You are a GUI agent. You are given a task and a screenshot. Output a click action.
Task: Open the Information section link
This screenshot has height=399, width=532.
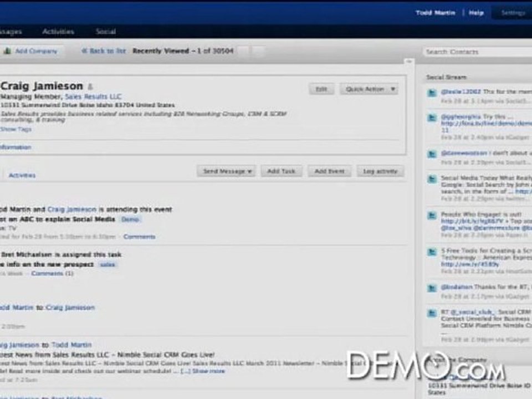point(16,147)
